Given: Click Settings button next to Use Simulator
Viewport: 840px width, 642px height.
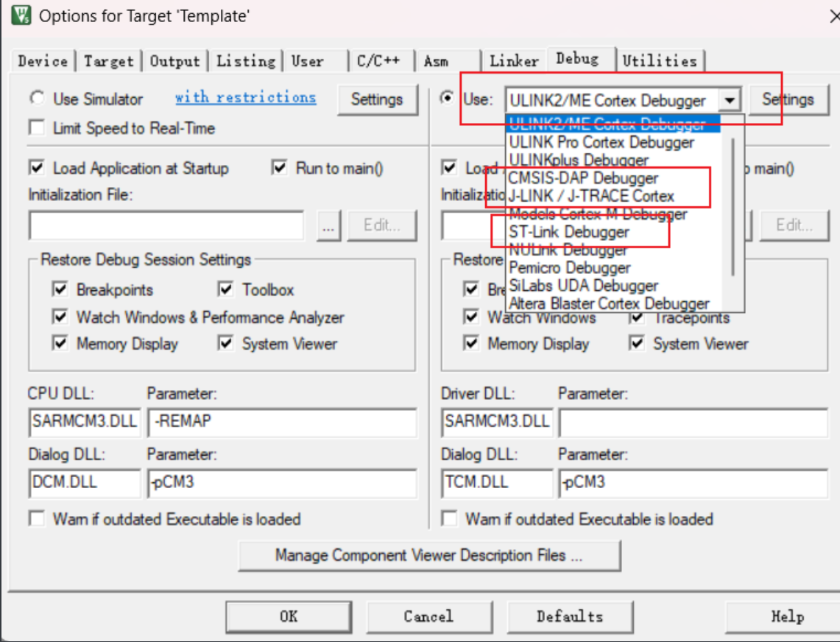Looking at the screenshot, I should coord(377,99).
